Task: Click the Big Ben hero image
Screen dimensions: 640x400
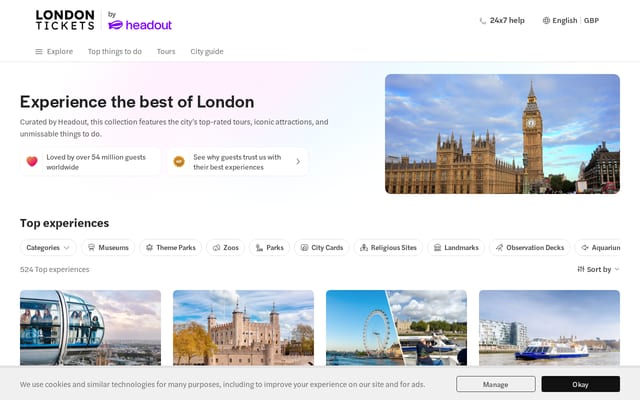Action: pyautogui.click(x=502, y=133)
